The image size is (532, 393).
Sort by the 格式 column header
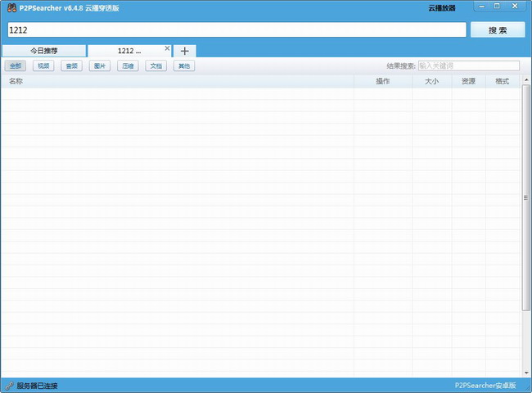pos(503,81)
